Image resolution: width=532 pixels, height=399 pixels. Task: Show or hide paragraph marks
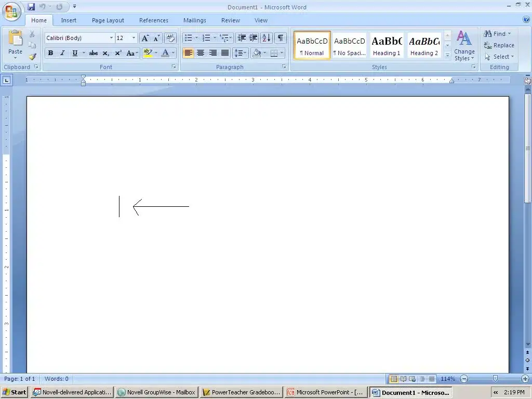281,38
